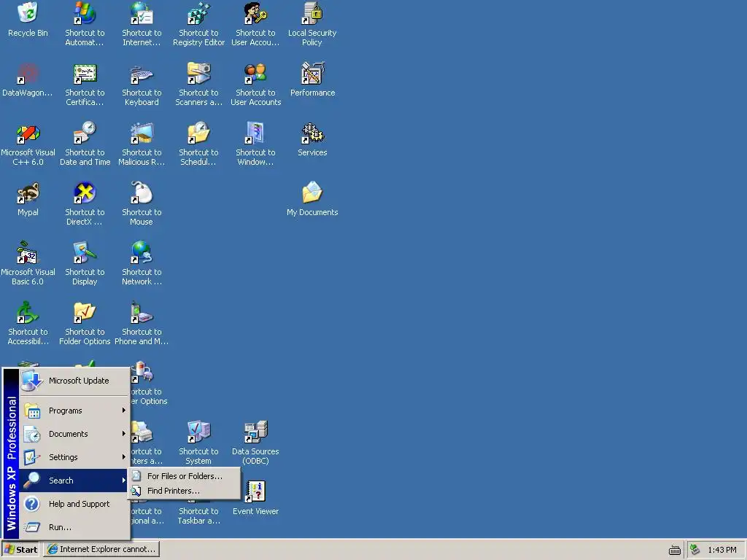This screenshot has height=560, width=747.
Task: Select Microsoft Update in Start menu
Action: [75, 381]
